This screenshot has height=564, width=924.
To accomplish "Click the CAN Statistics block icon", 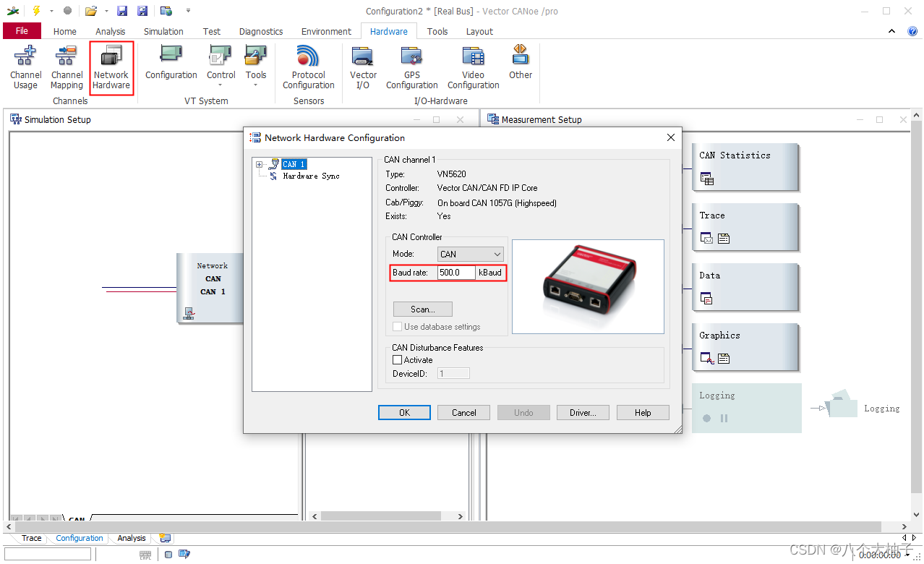I will click(707, 179).
